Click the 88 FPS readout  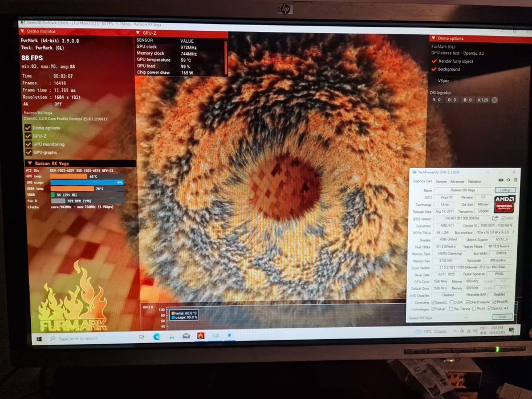[x=32, y=58]
